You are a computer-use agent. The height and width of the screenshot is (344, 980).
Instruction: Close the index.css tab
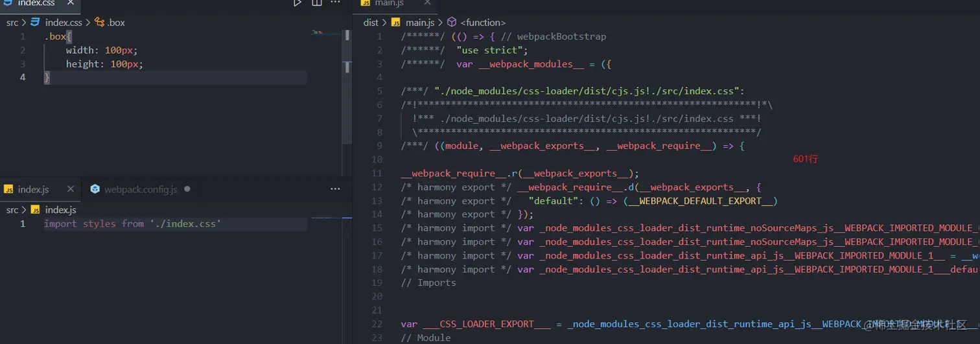[x=71, y=3]
